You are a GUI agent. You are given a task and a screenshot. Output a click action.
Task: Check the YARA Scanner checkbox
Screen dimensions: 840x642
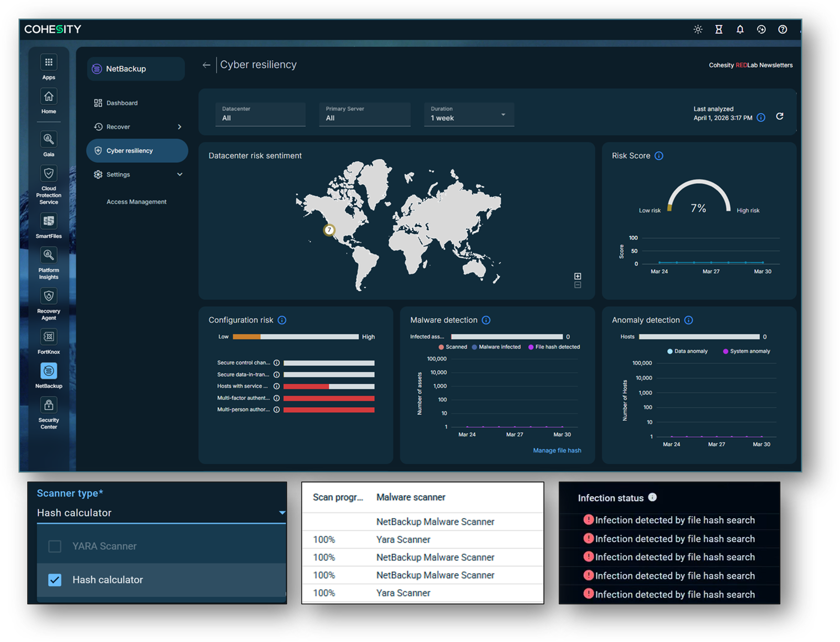(x=55, y=546)
